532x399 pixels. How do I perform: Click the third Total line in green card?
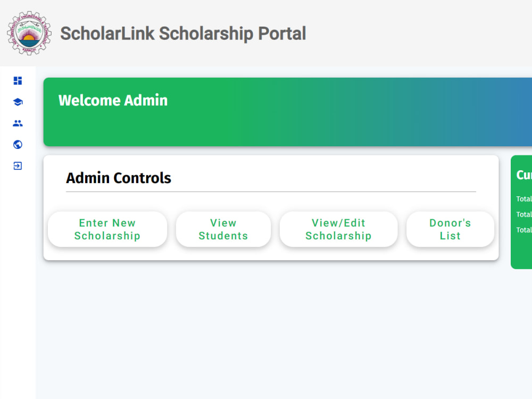click(524, 230)
